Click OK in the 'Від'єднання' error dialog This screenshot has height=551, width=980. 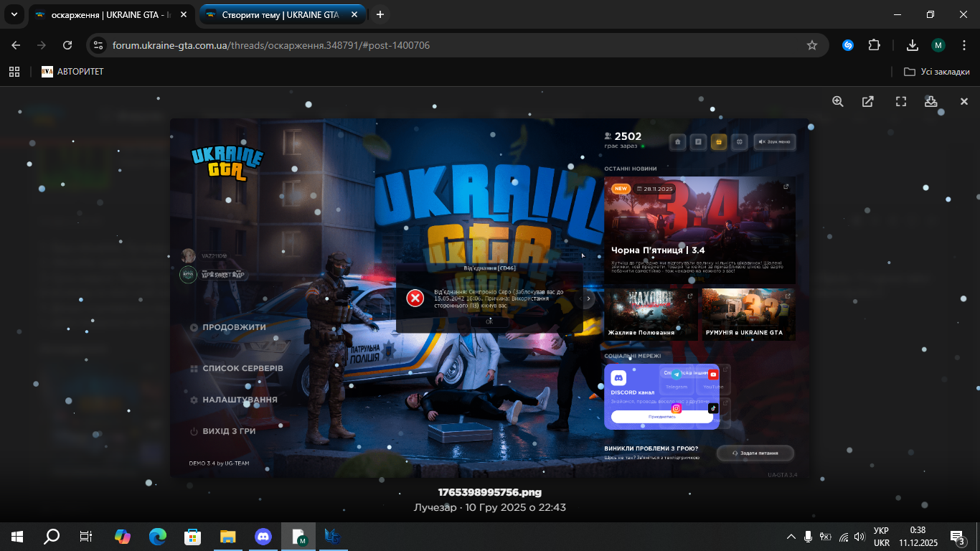pos(489,321)
